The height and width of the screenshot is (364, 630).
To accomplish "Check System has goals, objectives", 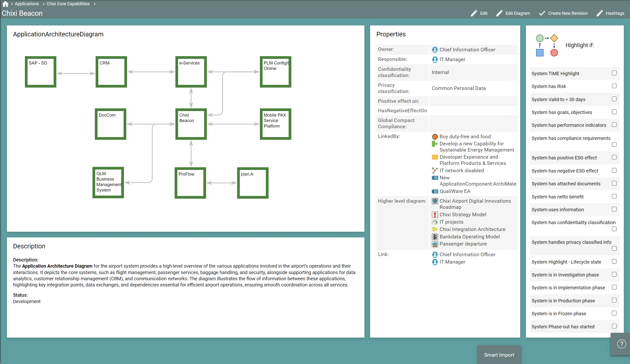I will click(614, 112).
